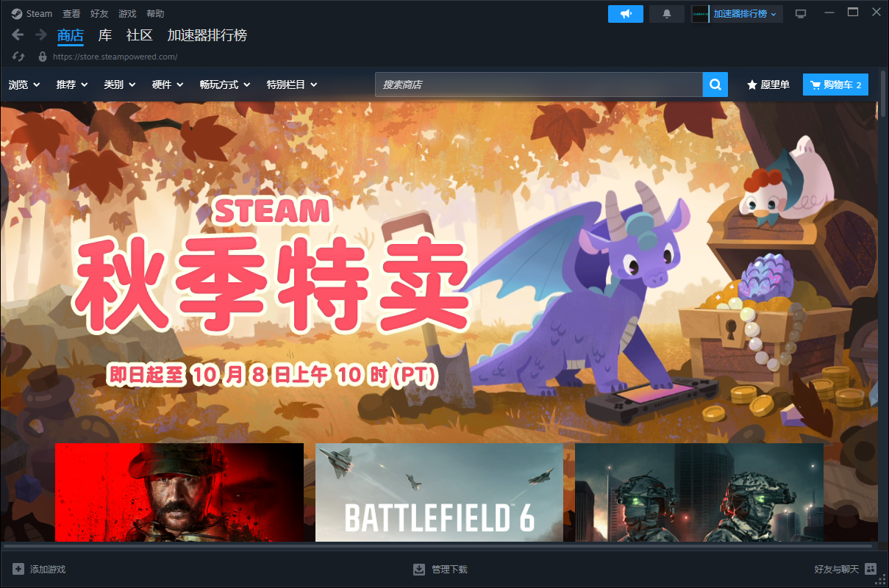889x588 pixels.
Task: Expand the 特别栏目 dropdown
Action: [x=292, y=85]
